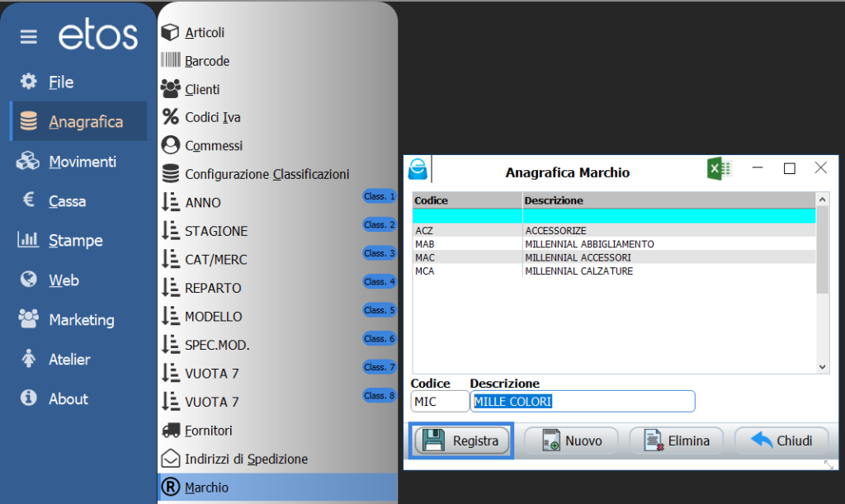
Task: Click the Movimenti boxes icon
Action: (28, 161)
